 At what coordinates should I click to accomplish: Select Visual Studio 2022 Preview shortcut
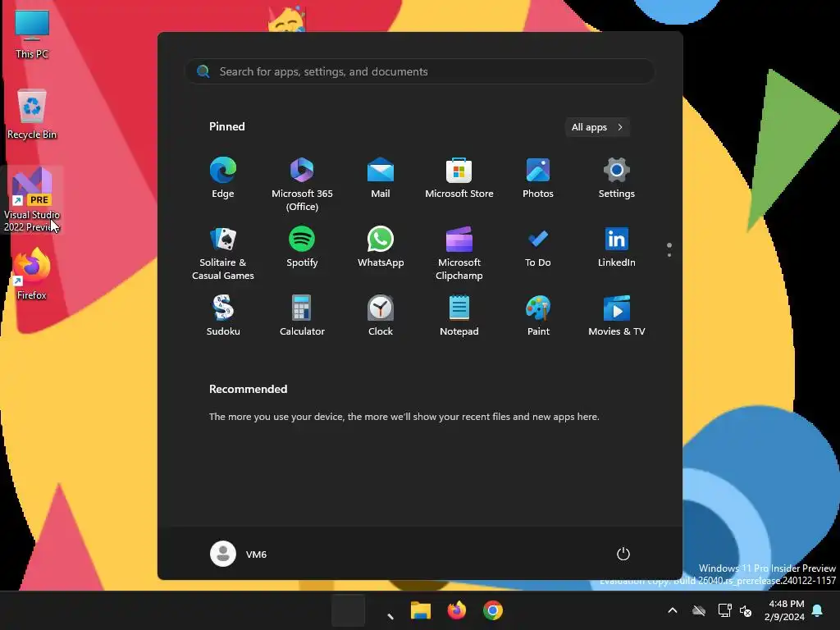[x=32, y=199]
